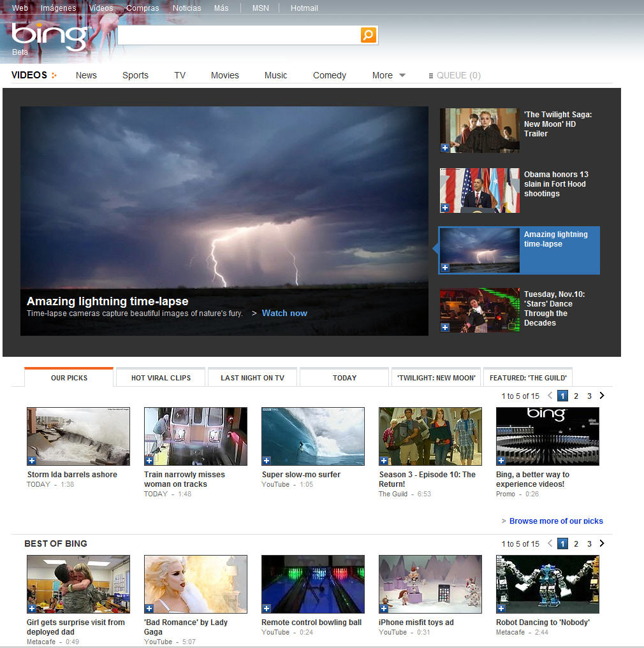
Task: Add Stars' Dance video to queue
Action: pyautogui.click(x=444, y=328)
